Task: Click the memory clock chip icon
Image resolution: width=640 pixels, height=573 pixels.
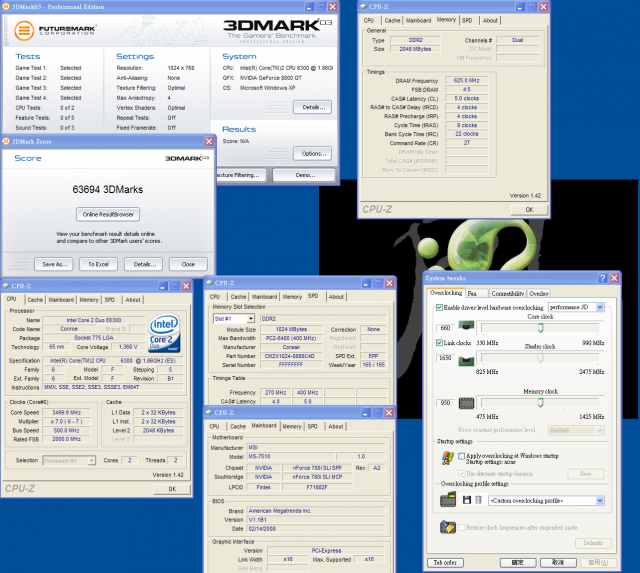Action: click(466, 403)
